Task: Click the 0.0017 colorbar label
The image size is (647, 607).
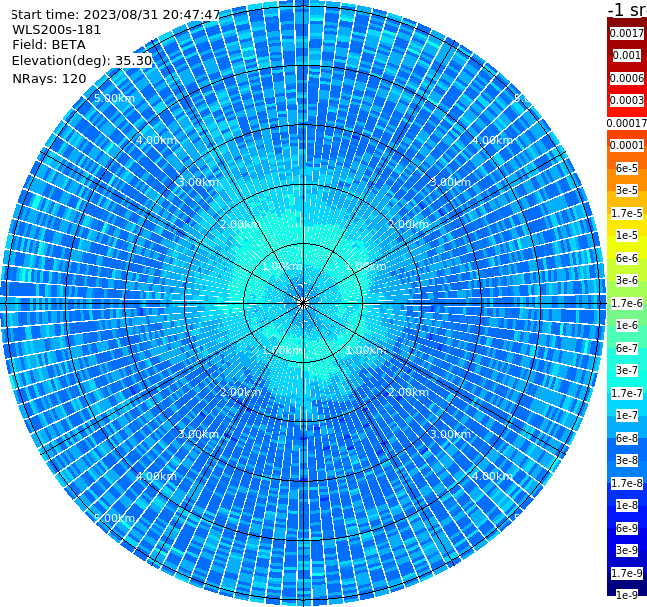Action: [627, 33]
